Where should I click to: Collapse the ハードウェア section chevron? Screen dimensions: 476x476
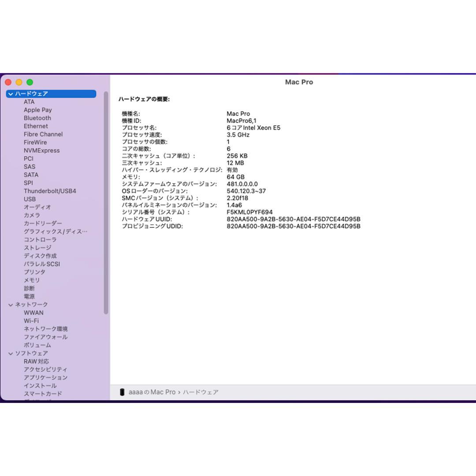[x=11, y=94]
